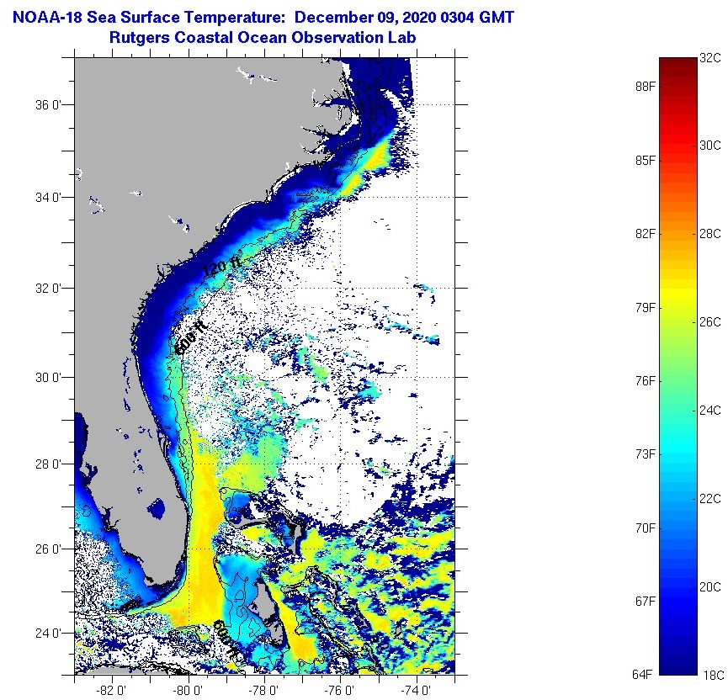Click the 32 0' latitude label
This screenshot has height=700, width=728.
pyautogui.click(x=48, y=289)
